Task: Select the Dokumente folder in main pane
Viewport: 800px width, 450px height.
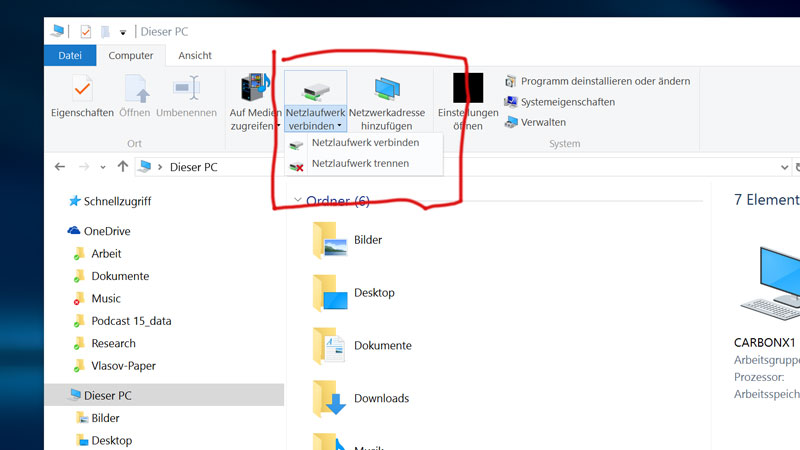Action: [362, 345]
